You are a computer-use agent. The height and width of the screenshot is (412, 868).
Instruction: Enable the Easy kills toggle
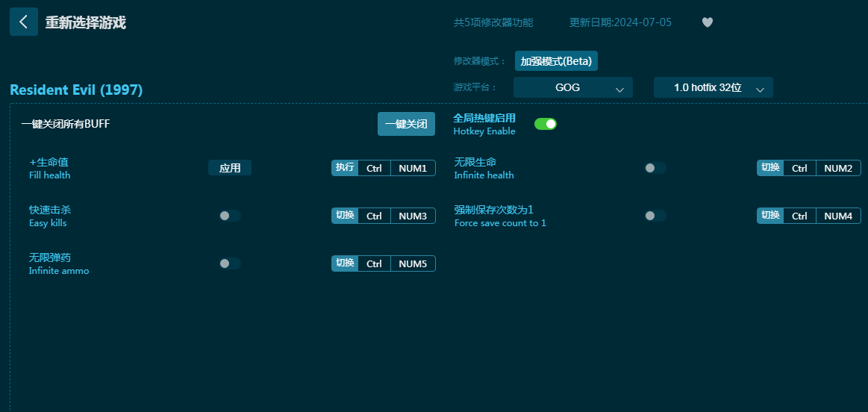click(x=231, y=216)
